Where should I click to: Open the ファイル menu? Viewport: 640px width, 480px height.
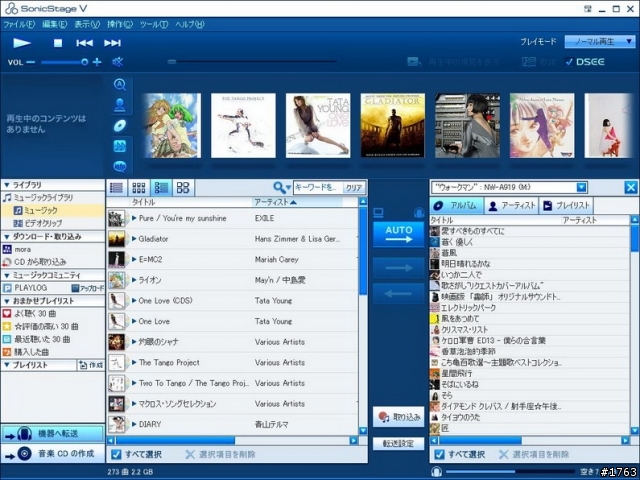coord(19,24)
